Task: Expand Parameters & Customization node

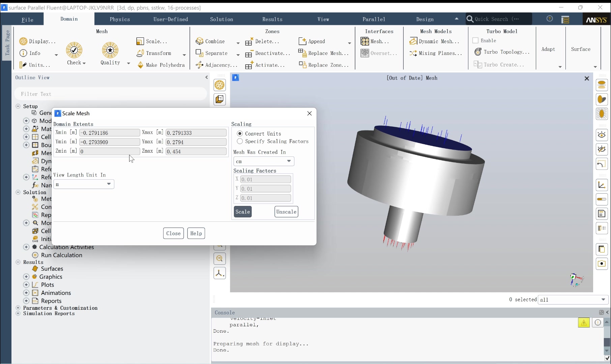Action: pyautogui.click(x=18, y=308)
